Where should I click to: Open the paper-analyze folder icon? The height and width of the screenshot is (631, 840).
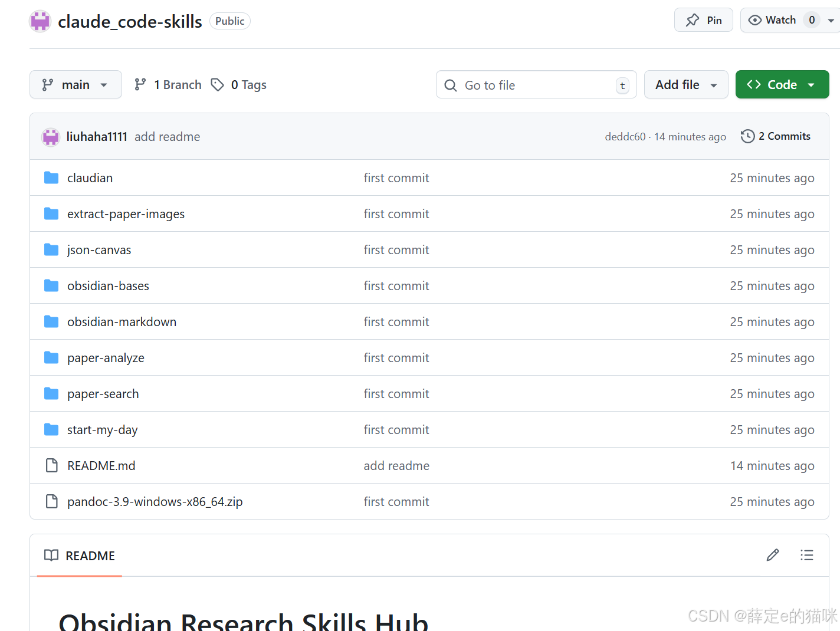[51, 357]
